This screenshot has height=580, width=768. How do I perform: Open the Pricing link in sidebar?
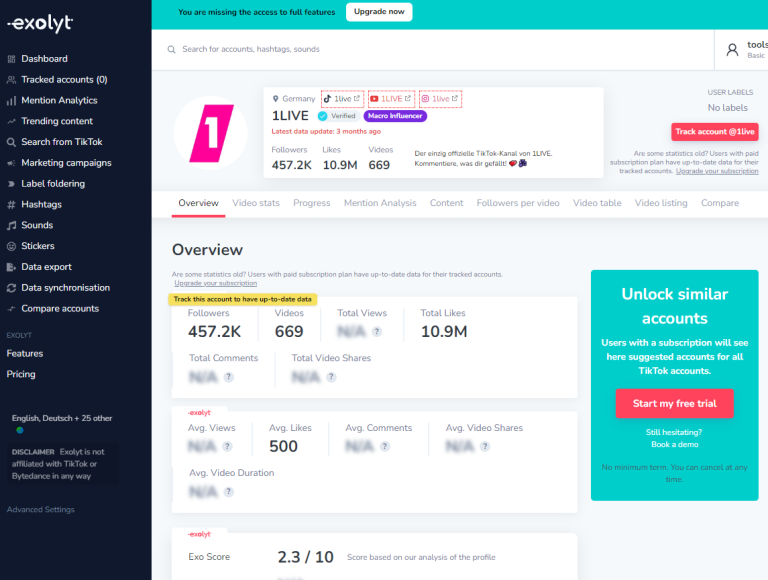click(21, 374)
